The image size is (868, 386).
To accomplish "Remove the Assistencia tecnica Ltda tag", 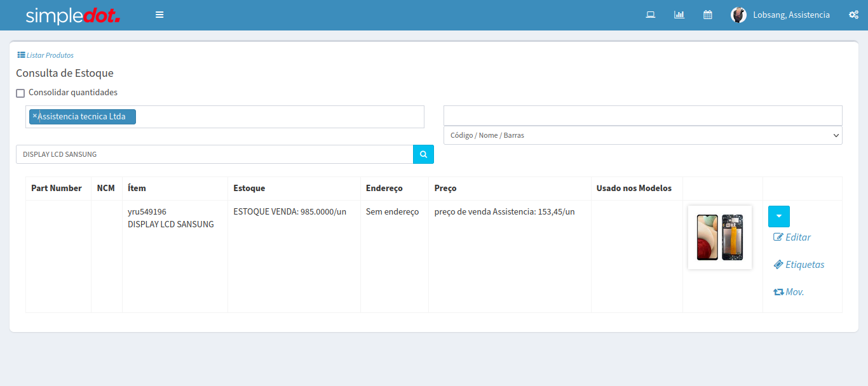I will pyautogui.click(x=34, y=116).
